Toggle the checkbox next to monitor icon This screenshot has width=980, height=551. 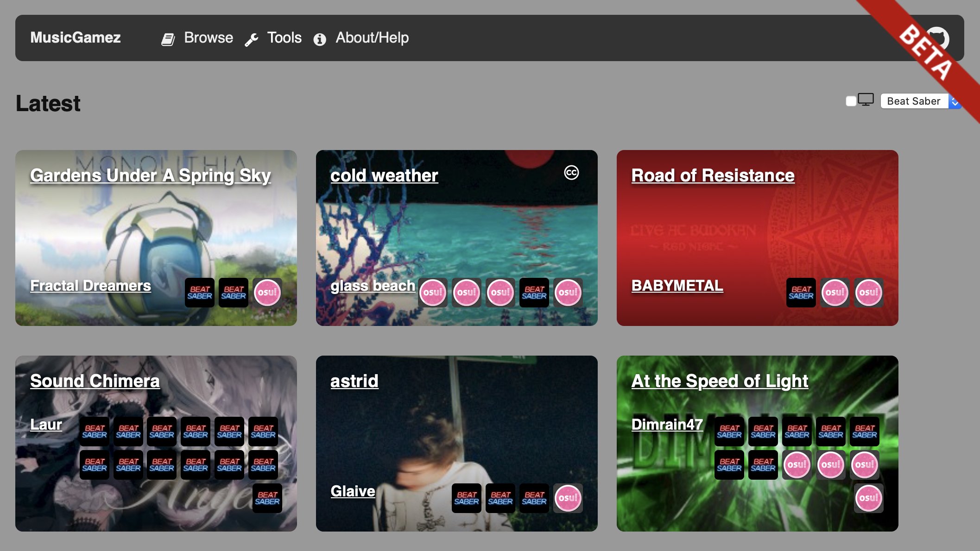coord(851,101)
